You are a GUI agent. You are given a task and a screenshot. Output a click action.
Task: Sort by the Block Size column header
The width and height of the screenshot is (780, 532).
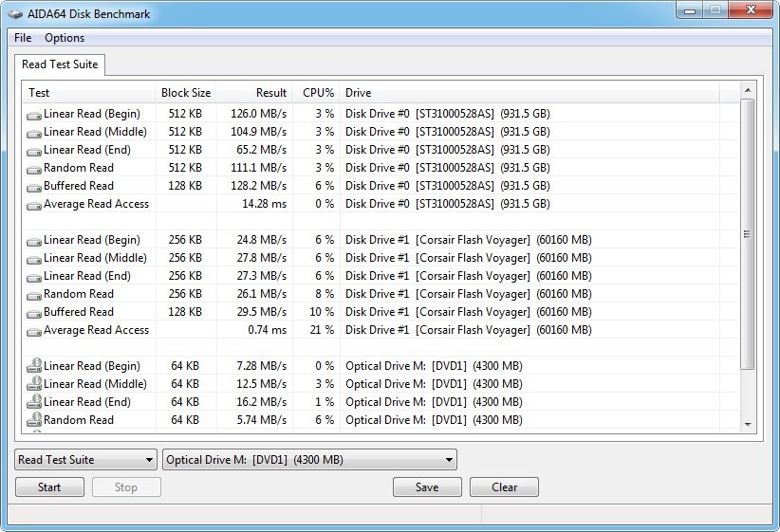(x=186, y=93)
